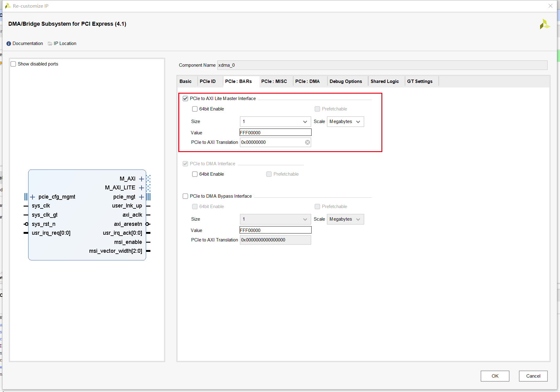560x392 pixels.
Task: Expand the pcie_mgt port plus icon
Action: pos(141,197)
